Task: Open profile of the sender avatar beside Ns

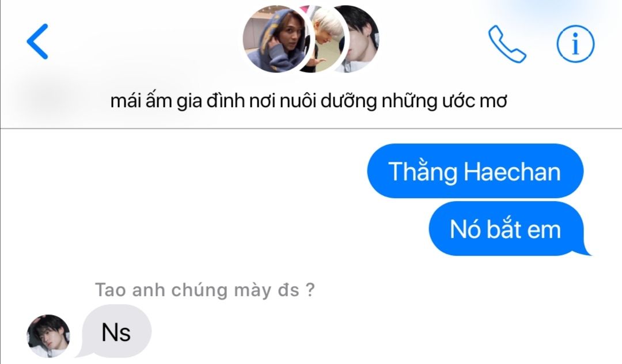Action: (48, 336)
